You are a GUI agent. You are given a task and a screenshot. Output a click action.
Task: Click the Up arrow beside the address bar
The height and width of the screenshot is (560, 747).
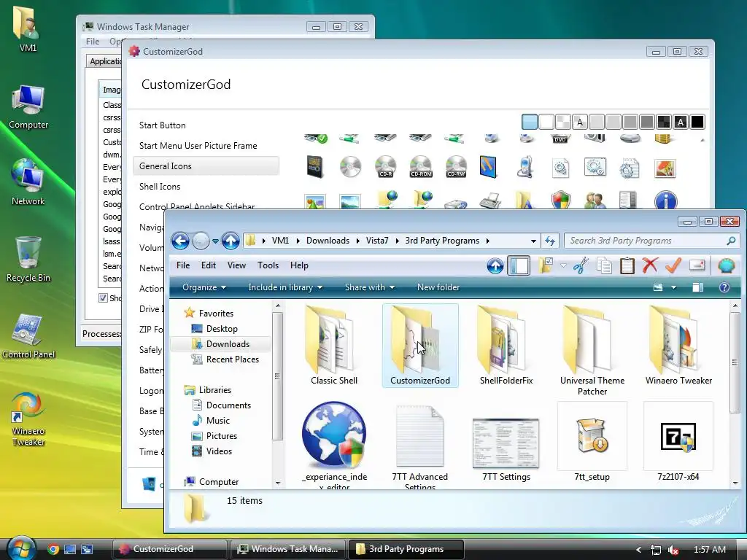tap(231, 241)
